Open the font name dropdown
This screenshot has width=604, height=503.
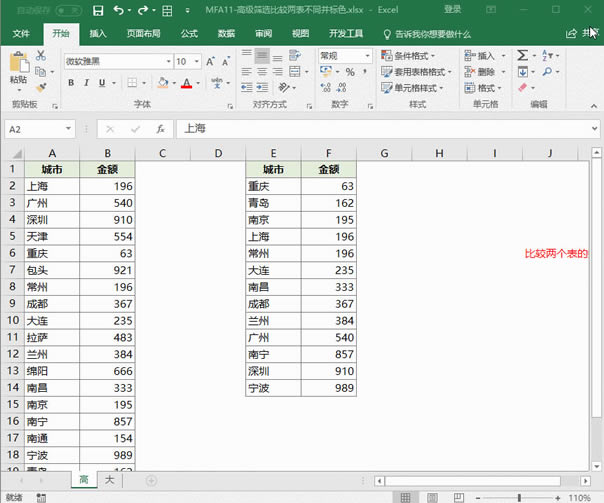[166, 61]
